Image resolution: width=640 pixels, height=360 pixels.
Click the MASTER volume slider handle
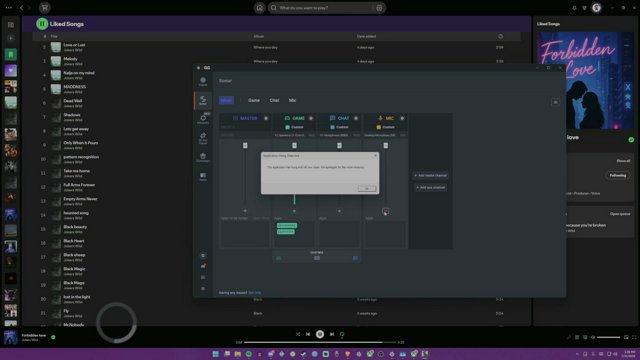tap(245, 145)
